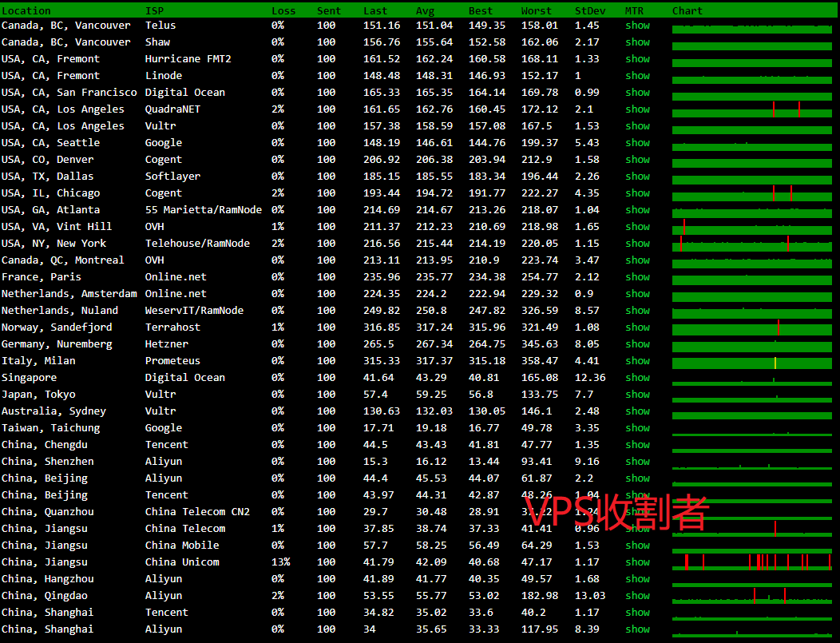840x643 pixels.
Task: Open MTR for Italy, Milan Prometeus
Action: 637,361
